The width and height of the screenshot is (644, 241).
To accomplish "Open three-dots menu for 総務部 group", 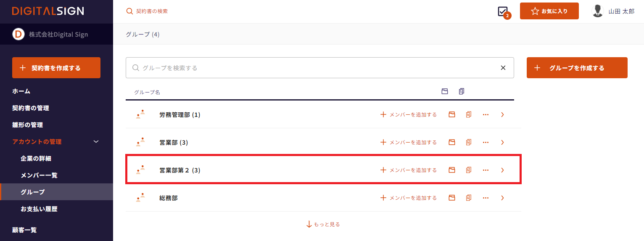I will [486, 198].
